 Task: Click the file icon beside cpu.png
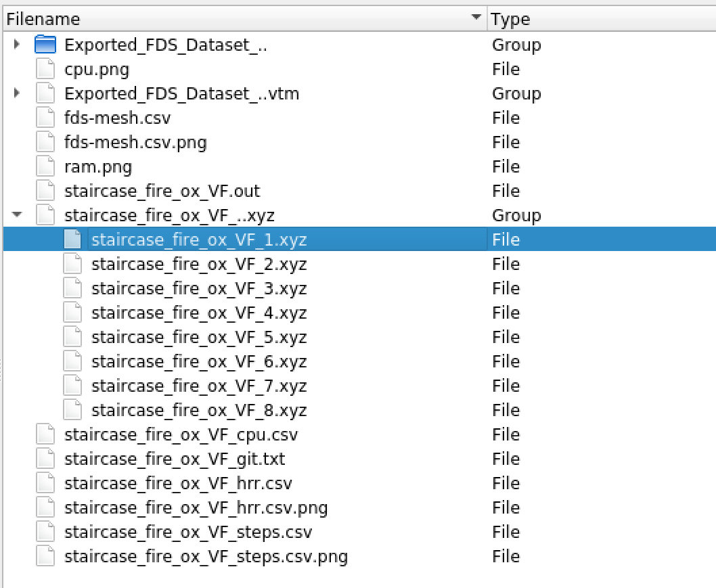45,70
